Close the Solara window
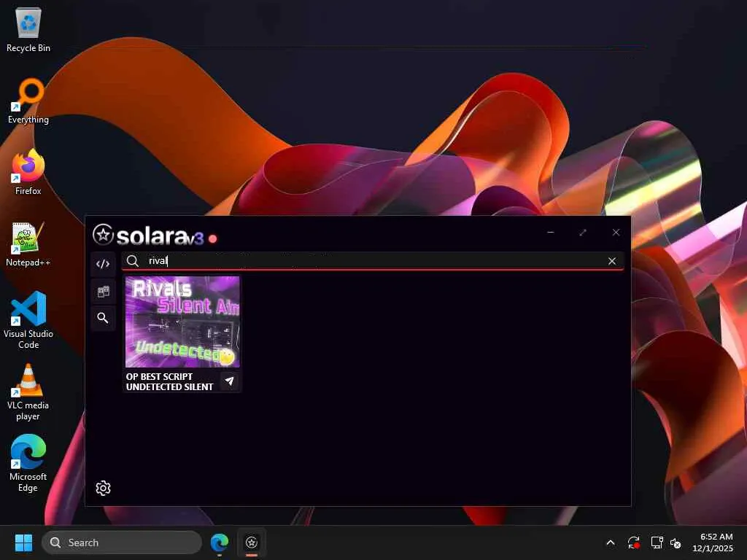The image size is (747, 560). point(616,233)
